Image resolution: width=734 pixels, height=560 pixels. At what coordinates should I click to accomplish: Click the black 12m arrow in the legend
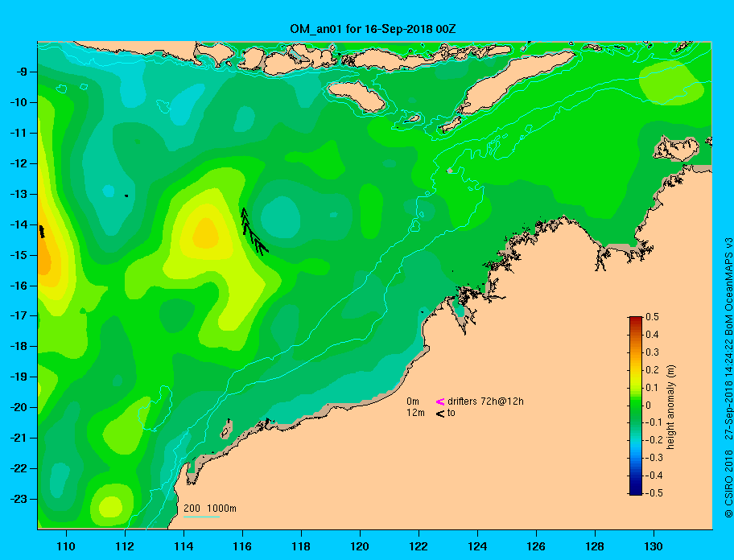tap(440, 413)
